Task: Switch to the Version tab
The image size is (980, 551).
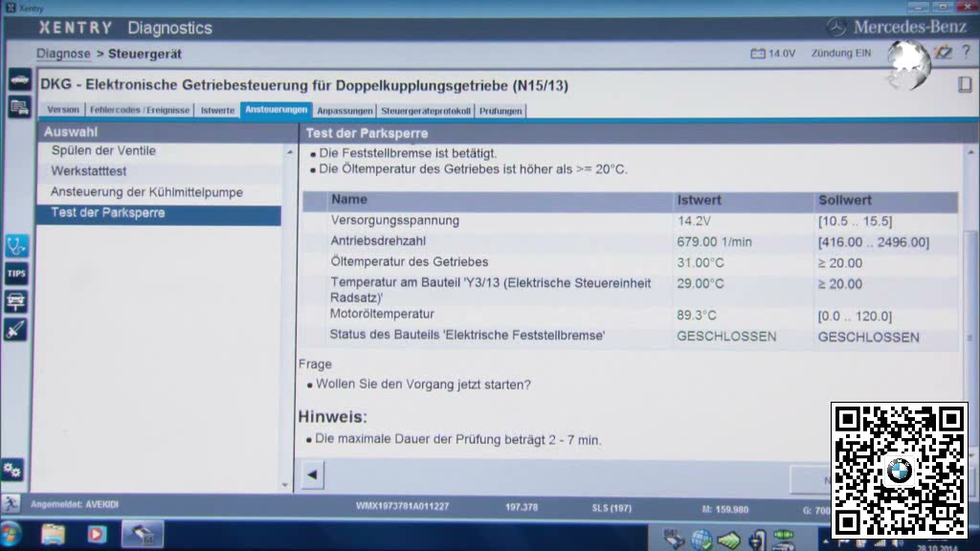Action: tap(63, 110)
